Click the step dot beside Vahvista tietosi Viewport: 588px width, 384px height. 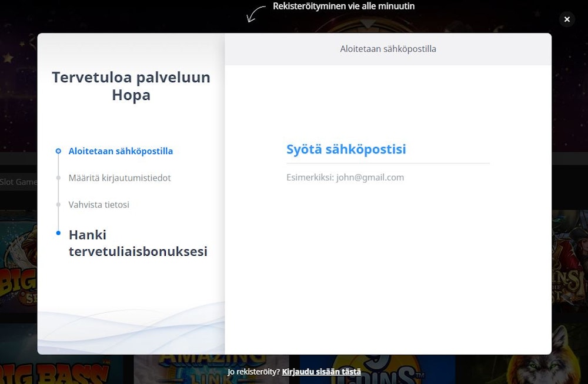point(58,204)
